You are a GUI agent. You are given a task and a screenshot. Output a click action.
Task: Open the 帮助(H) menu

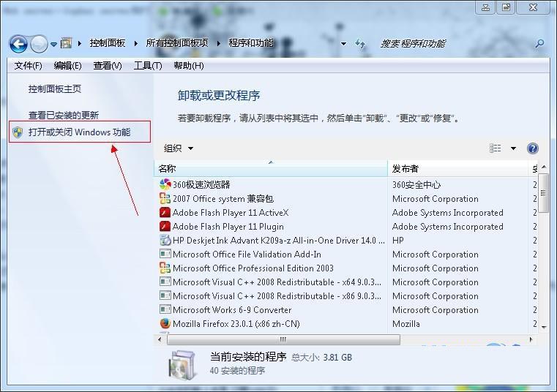(189, 66)
